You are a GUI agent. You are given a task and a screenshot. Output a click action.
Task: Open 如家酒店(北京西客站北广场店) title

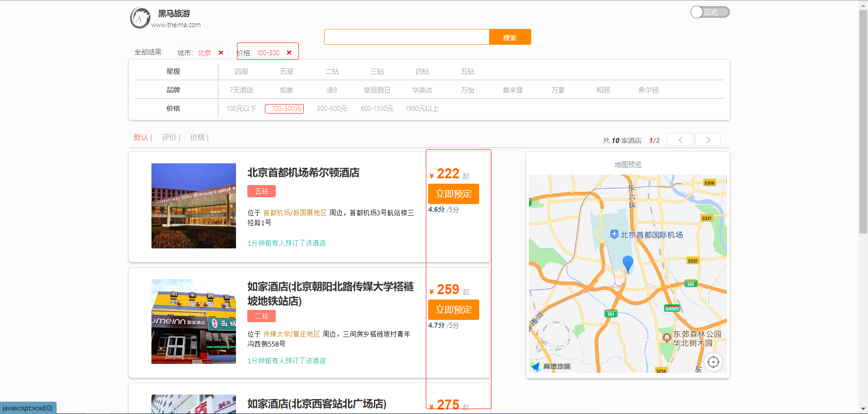pos(317,404)
